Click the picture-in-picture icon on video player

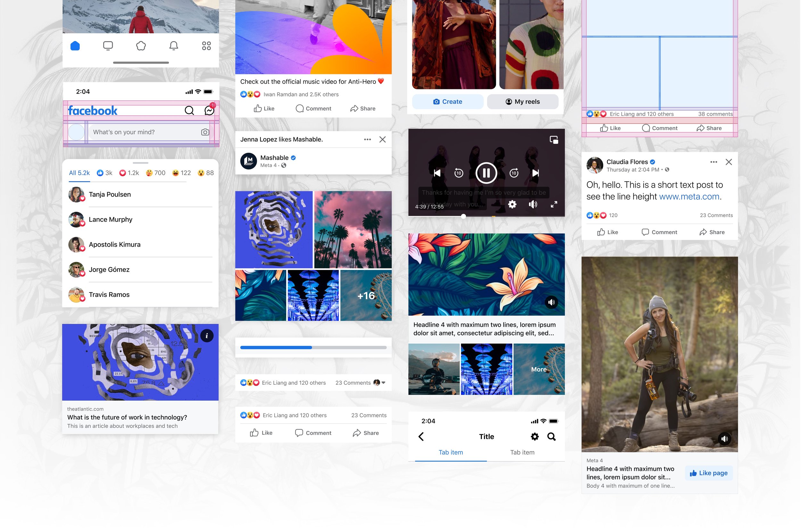pos(554,140)
